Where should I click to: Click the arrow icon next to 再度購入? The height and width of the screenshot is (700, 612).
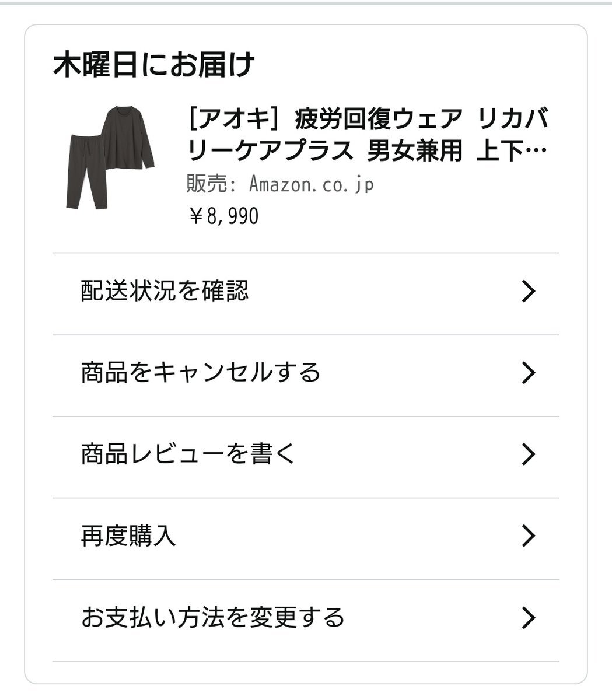pyautogui.click(x=527, y=535)
